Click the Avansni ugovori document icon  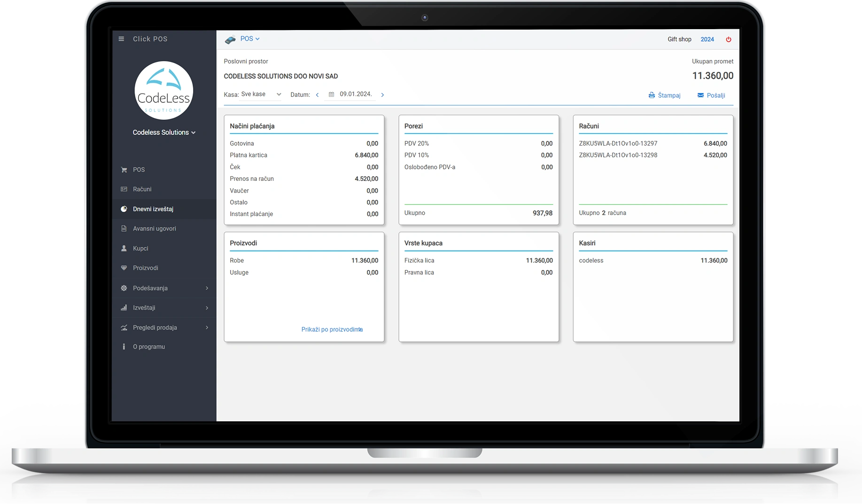click(x=124, y=229)
